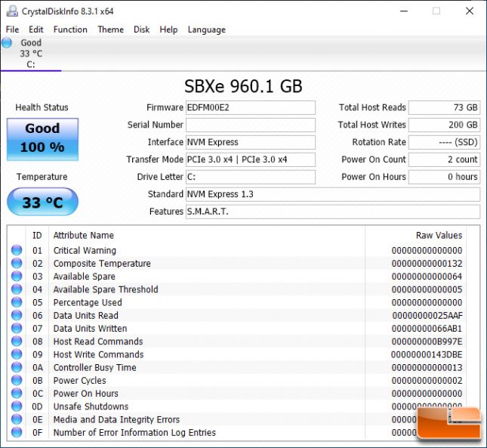Click the Firmware field EDFM00E2
487x448 pixels.
pos(251,107)
